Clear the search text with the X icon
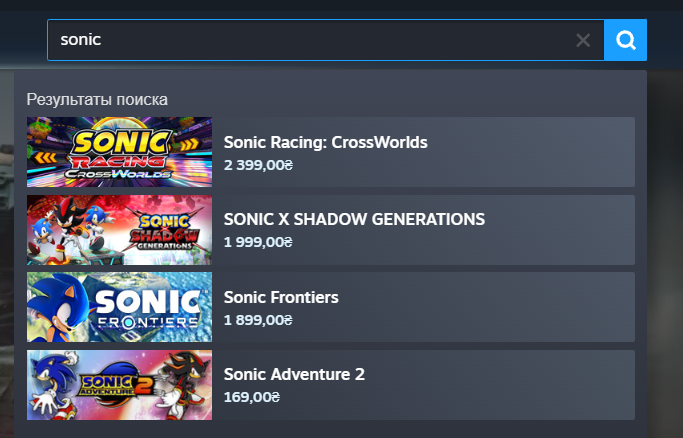Image resolution: width=683 pixels, height=438 pixels. tap(584, 40)
